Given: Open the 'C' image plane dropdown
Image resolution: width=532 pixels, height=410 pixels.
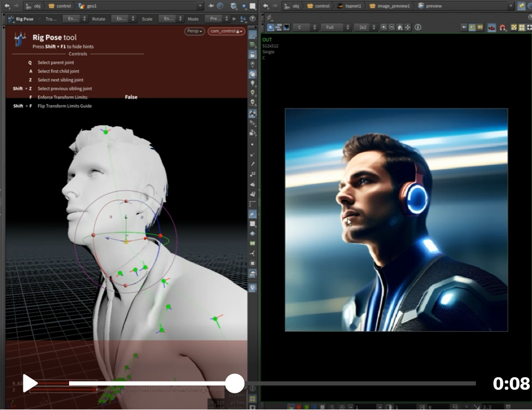Looking at the screenshot, I should pos(307,28).
